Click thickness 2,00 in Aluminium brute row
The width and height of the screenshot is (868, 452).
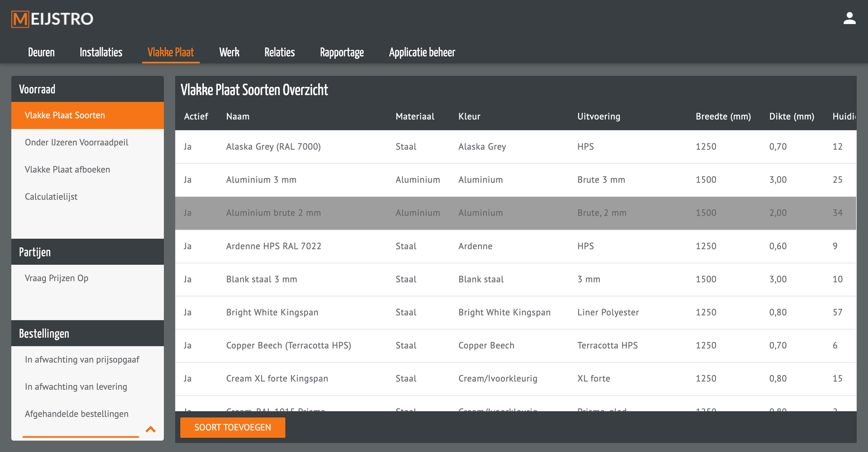pos(778,213)
